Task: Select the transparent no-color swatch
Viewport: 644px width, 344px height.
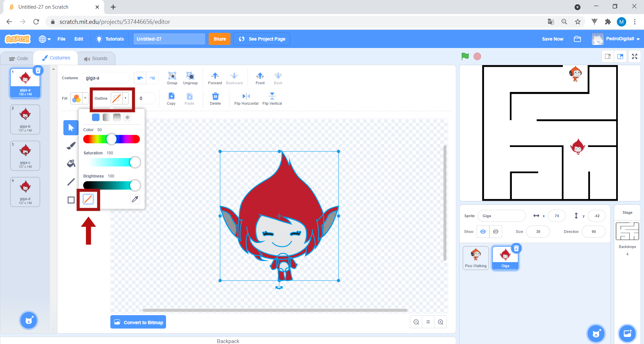Action: pyautogui.click(x=88, y=199)
